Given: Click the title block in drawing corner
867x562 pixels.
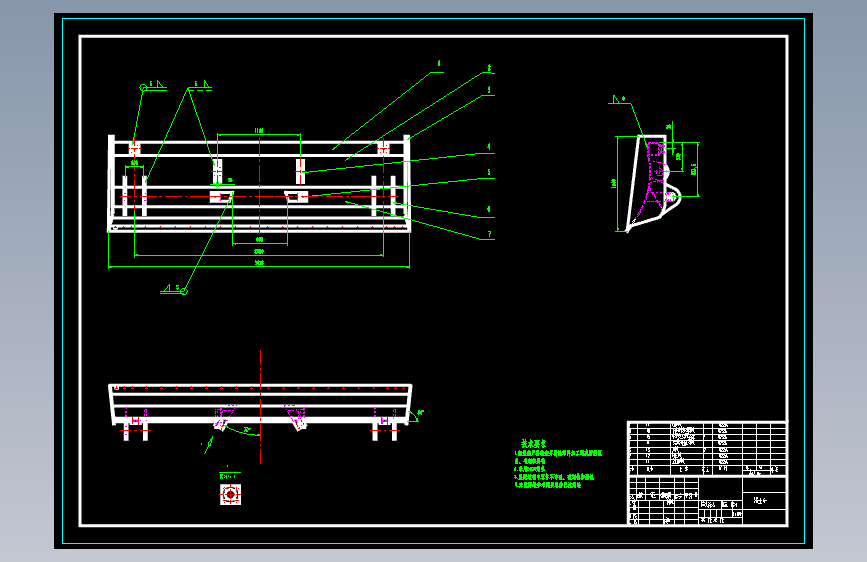Looking at the screenshot, I should pos(707,501).
